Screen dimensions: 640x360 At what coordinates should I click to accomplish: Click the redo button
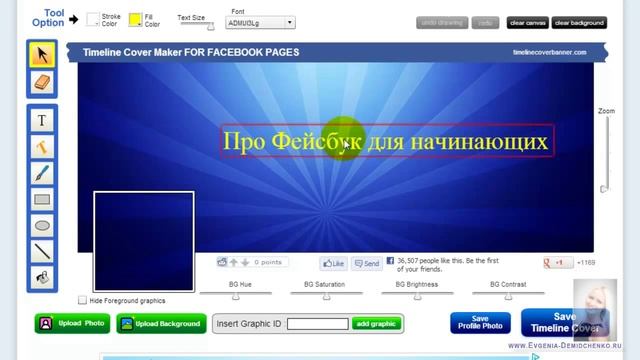485,23
